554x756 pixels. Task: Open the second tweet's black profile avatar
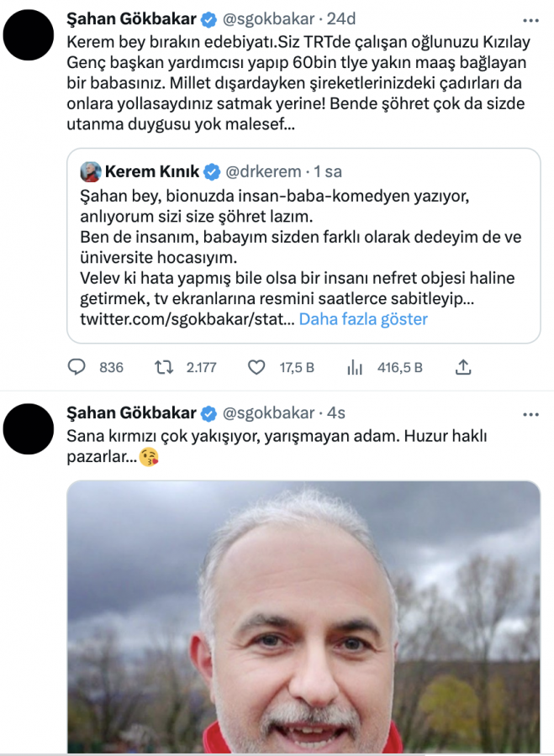click(x=29, y=428)
